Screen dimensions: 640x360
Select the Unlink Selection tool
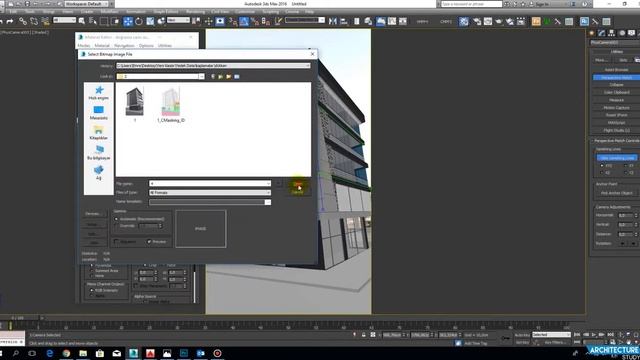tap(34, 21)
